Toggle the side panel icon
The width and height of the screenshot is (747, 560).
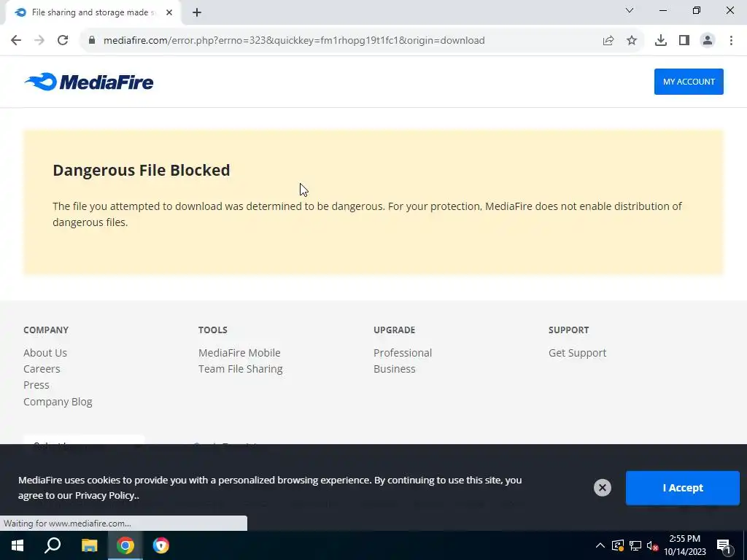click(684, 41)
